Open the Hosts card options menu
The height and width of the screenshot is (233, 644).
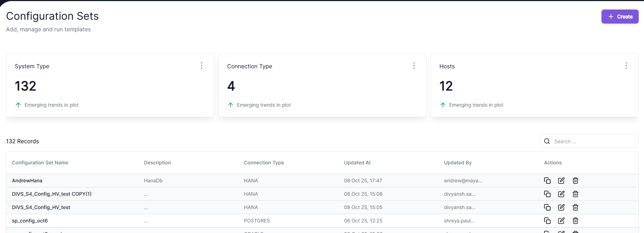(x=626, y=65)
